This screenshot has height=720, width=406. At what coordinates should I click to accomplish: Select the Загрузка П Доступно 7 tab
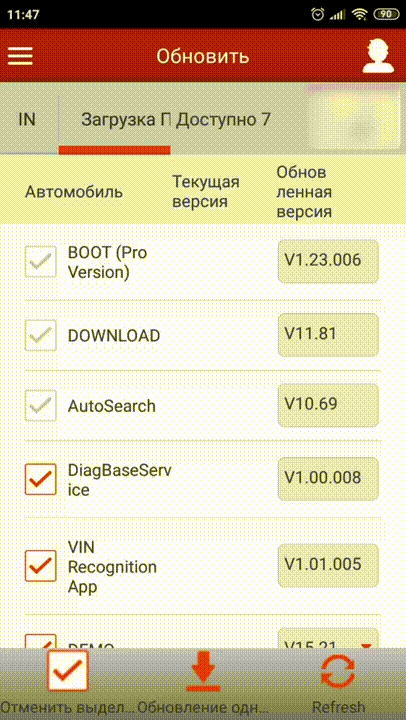point(176,120)
